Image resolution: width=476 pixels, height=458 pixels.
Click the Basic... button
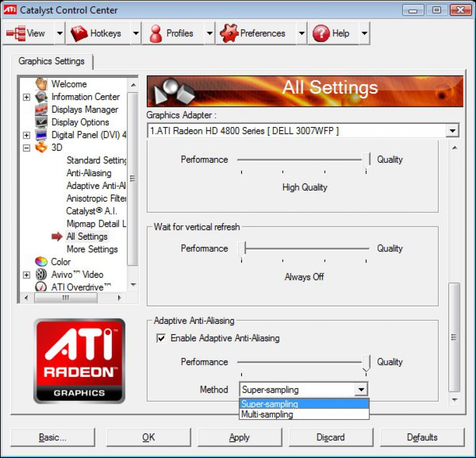52,437
